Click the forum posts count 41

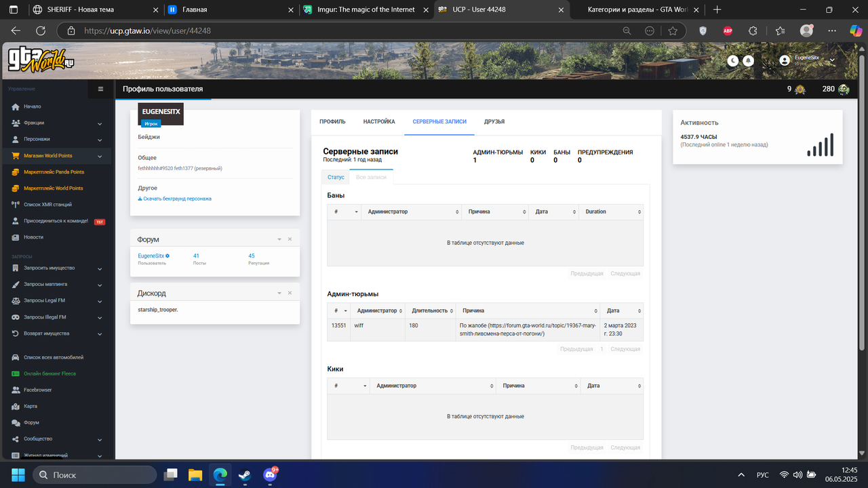click(196, 256)
